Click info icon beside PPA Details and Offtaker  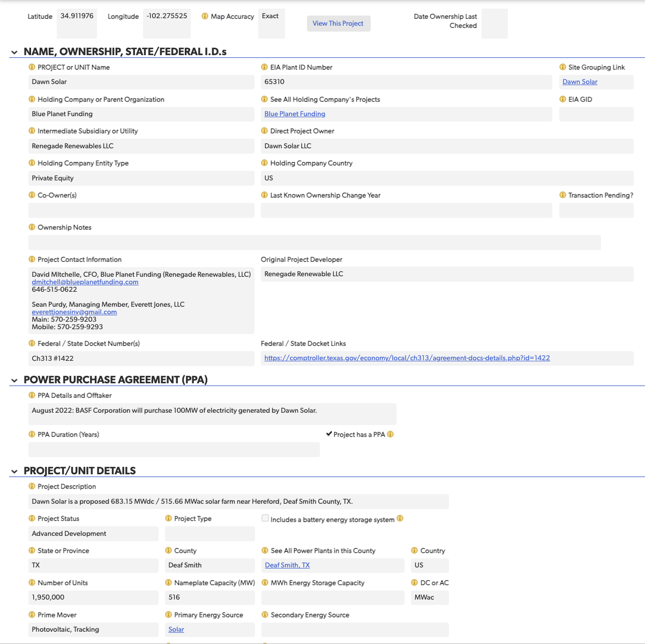(x=32, y=395)
